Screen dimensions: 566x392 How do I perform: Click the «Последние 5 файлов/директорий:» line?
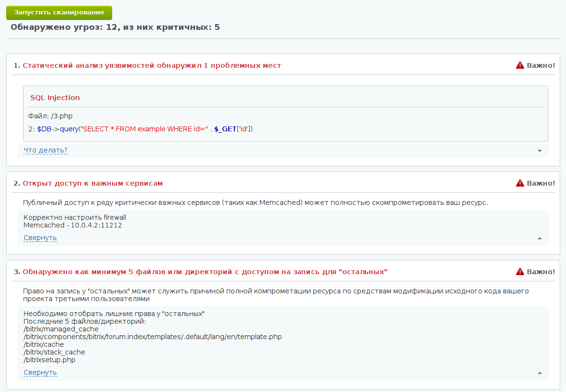coord(85,321)
